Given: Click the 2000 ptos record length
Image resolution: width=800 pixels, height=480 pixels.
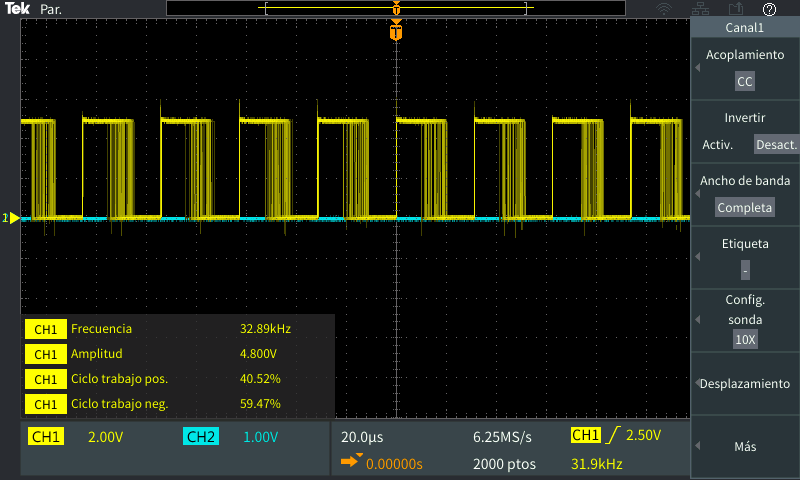Looking at the screenshot, I should coord(504,464).
